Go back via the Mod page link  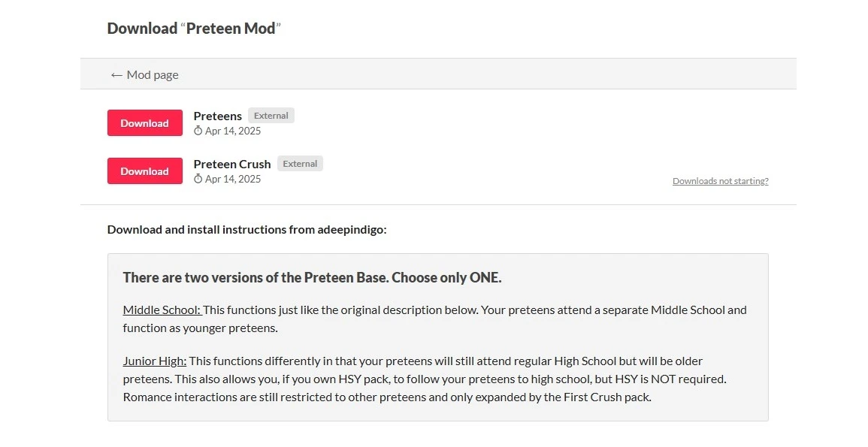153,74
